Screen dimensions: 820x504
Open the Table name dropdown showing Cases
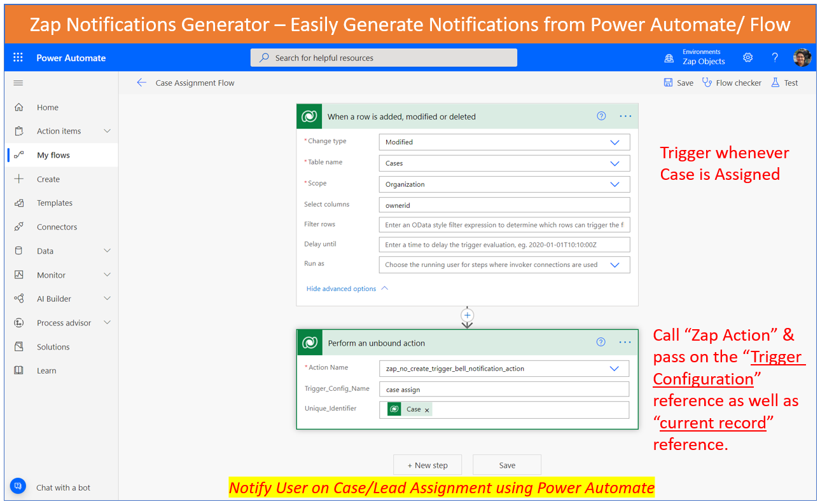504,163
